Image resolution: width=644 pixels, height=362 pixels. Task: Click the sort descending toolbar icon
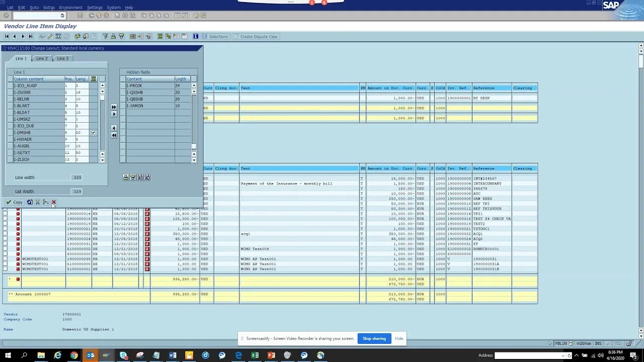pos(121,36)
